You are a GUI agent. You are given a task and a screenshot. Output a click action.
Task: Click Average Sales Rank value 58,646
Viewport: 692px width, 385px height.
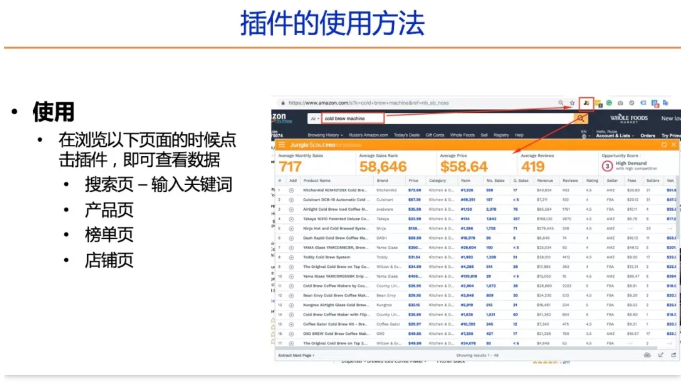(x=383, y=167)
